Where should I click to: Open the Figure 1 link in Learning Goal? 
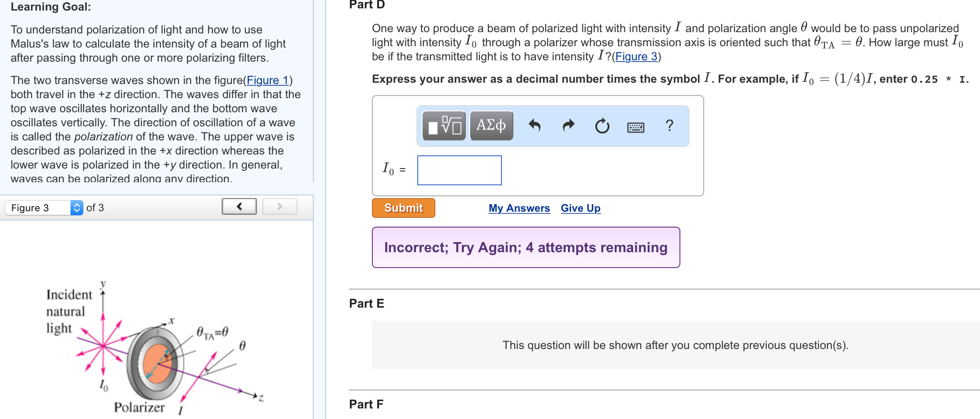267,80
